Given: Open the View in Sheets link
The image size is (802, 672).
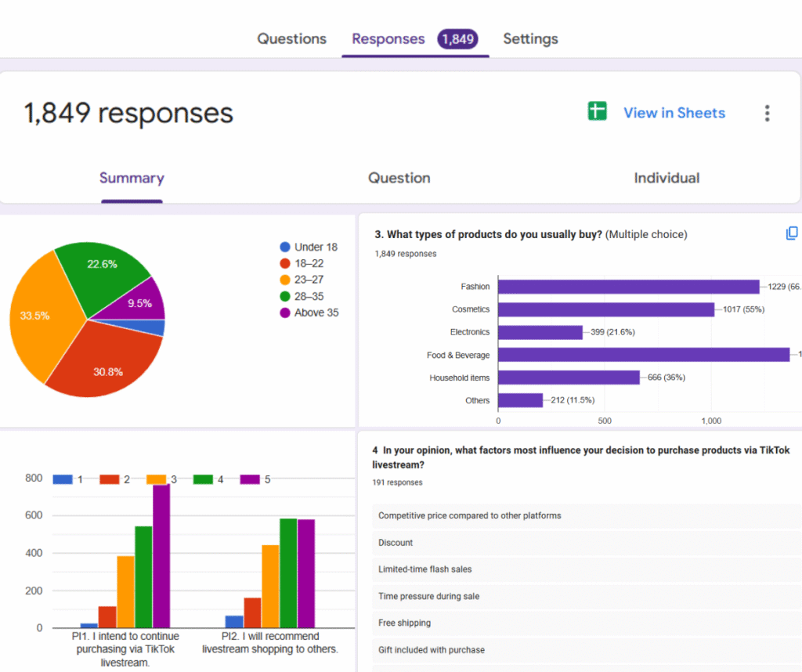Looking at the screenshot, I should pos(674,113).
